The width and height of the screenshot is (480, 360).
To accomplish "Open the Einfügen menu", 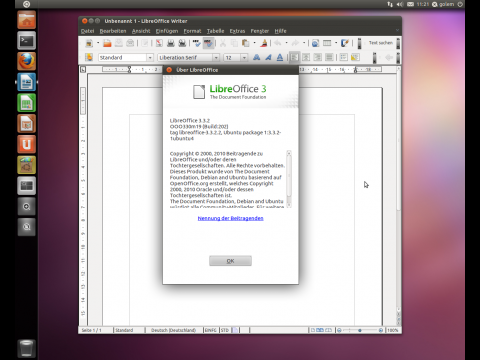I will 167,31.
